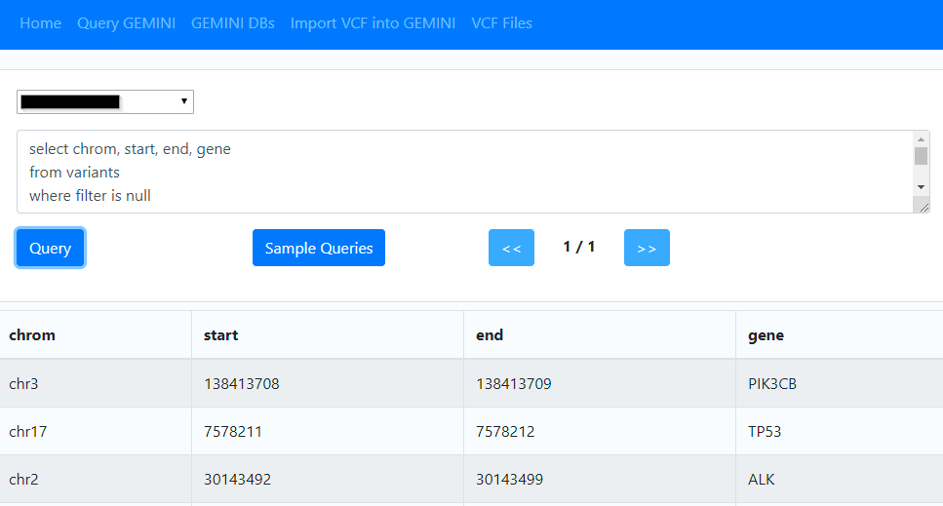
Task: Select the end value 30143499
Action: click(600, 479)
